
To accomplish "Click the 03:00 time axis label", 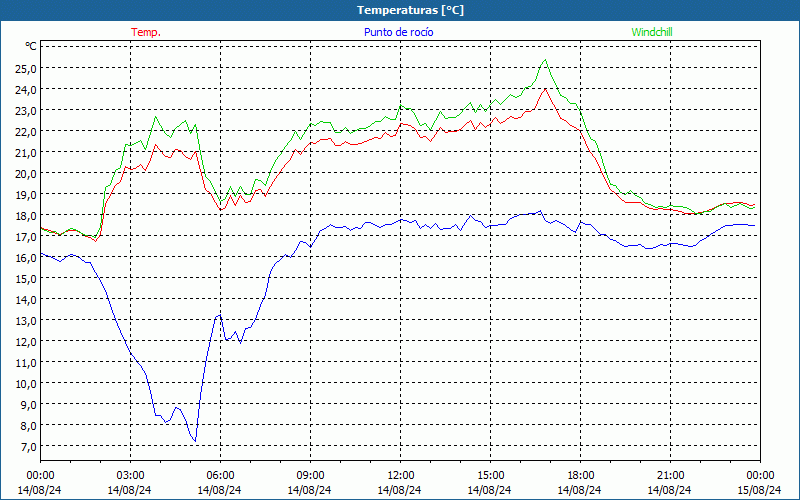I will [130, 476].
